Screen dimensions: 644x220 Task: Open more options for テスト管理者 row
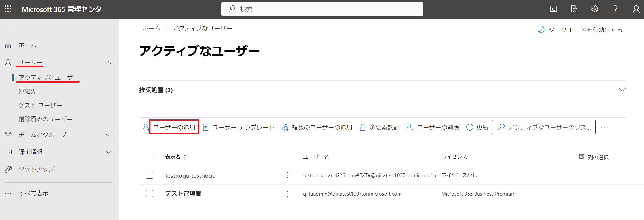coord(288,194)
